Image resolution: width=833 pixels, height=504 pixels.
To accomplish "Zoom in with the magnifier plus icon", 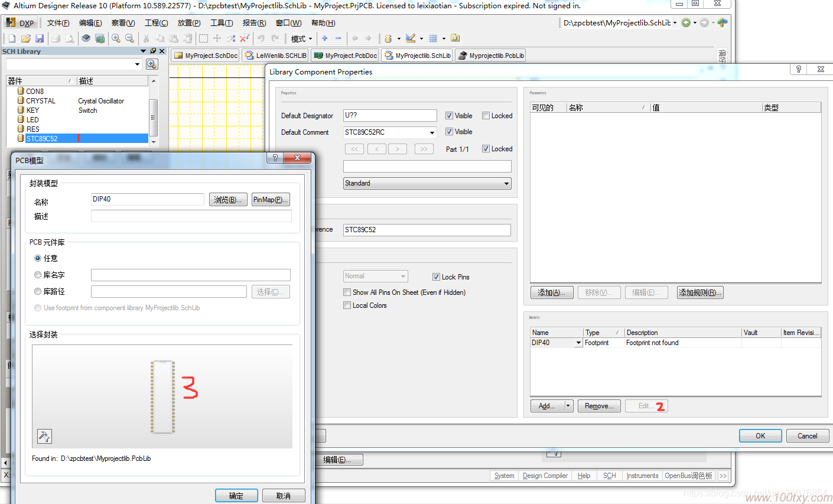I will click(116, 38).
